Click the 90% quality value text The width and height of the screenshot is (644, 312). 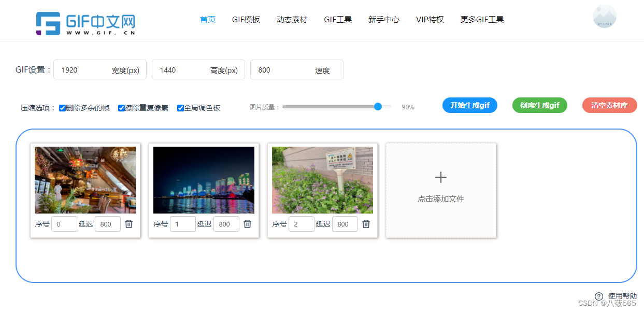coord(408,107)
